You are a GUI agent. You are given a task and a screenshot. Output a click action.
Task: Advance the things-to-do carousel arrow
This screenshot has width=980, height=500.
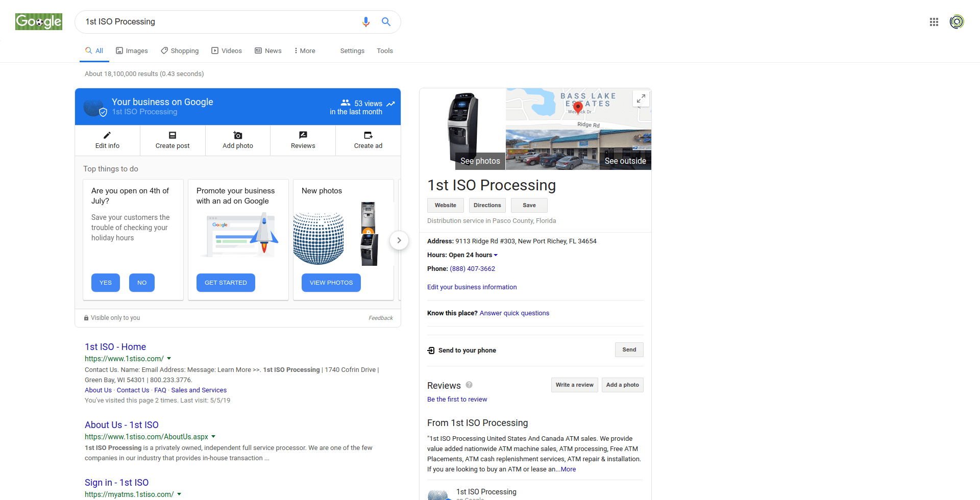tap(399, 240)
